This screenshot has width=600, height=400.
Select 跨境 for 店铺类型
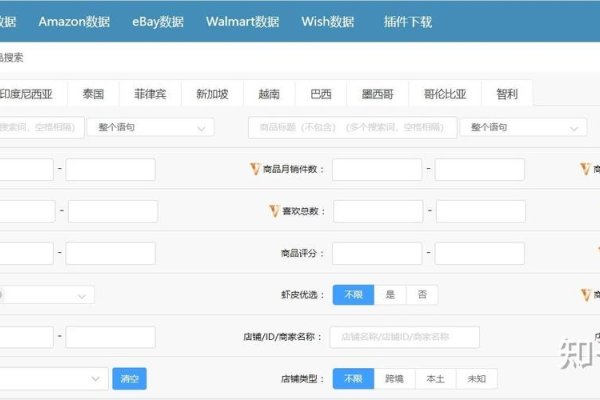click(x=395, y=379)
